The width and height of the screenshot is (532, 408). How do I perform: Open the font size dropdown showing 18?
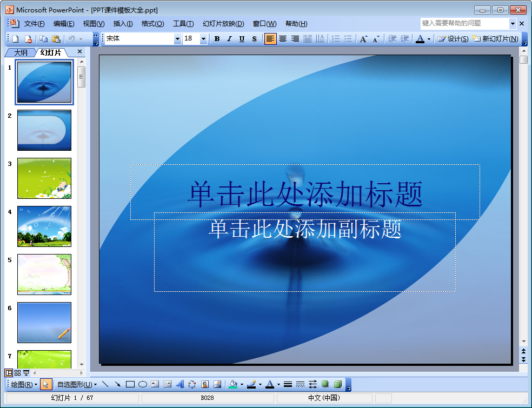click(204, 39)
